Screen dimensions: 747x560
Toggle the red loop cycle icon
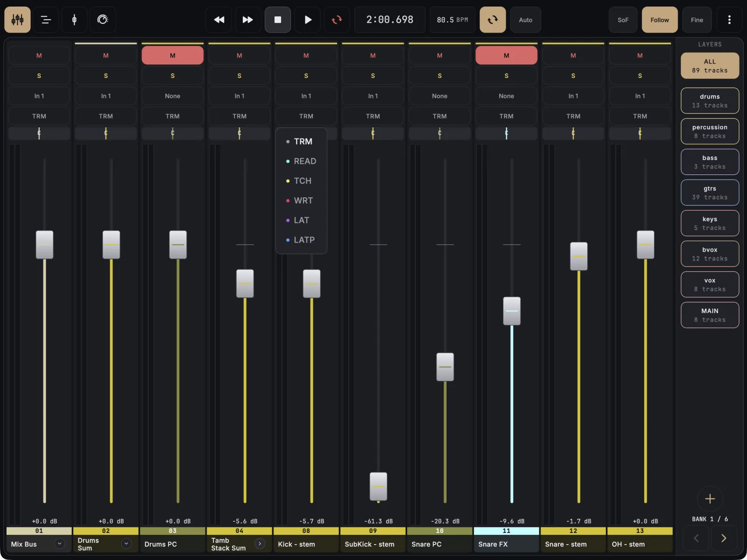337,20
